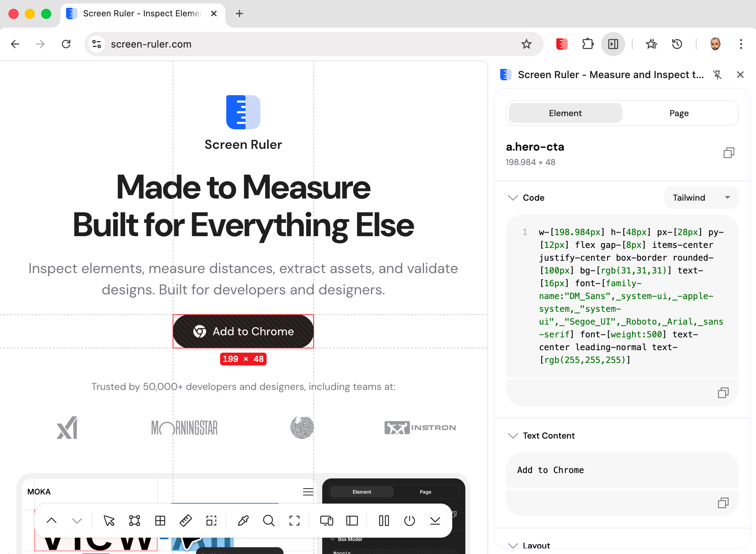This screenshot has width=756, height=554.
Task: Go back to the previous page
Action: click(x=15, y=44)
